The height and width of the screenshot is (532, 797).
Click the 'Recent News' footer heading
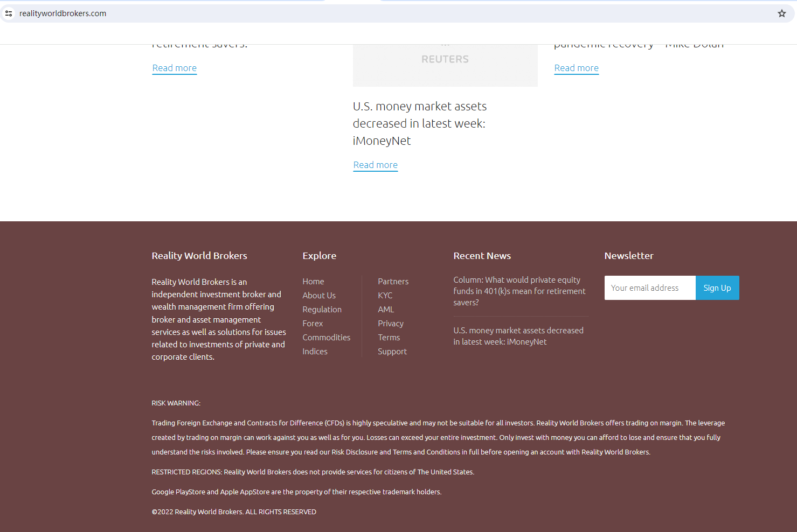(482, 256)
